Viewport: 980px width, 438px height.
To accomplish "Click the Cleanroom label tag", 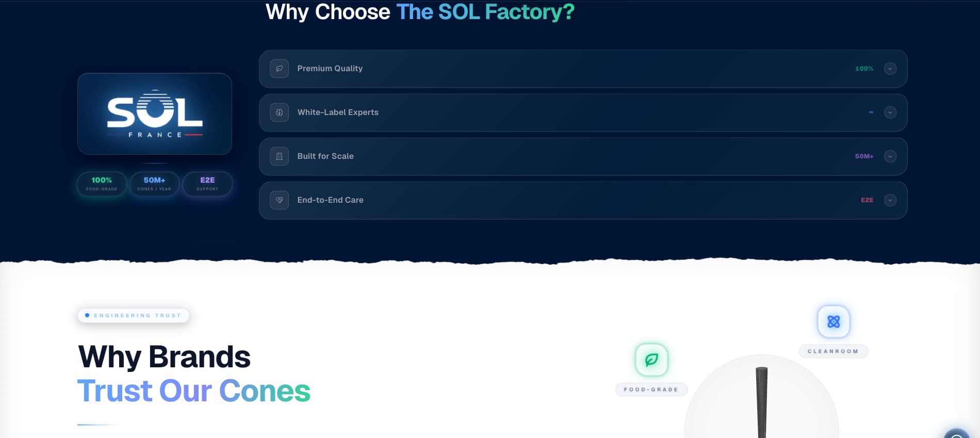I will (834, 351).
